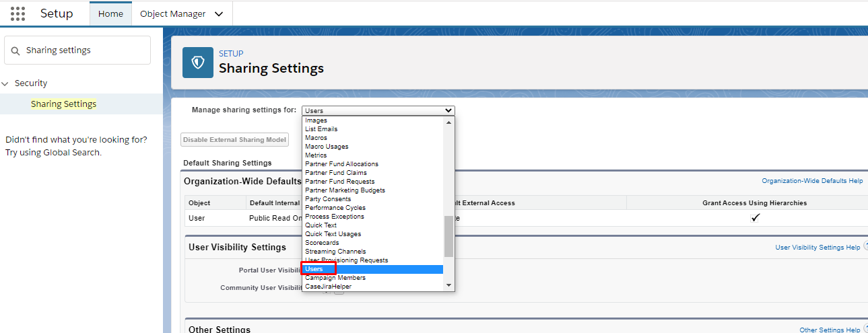Viewport: 868px width, 333px height.
Task: Open Sharing Settings in the sidebar tree
Action: tap(63, 104)
